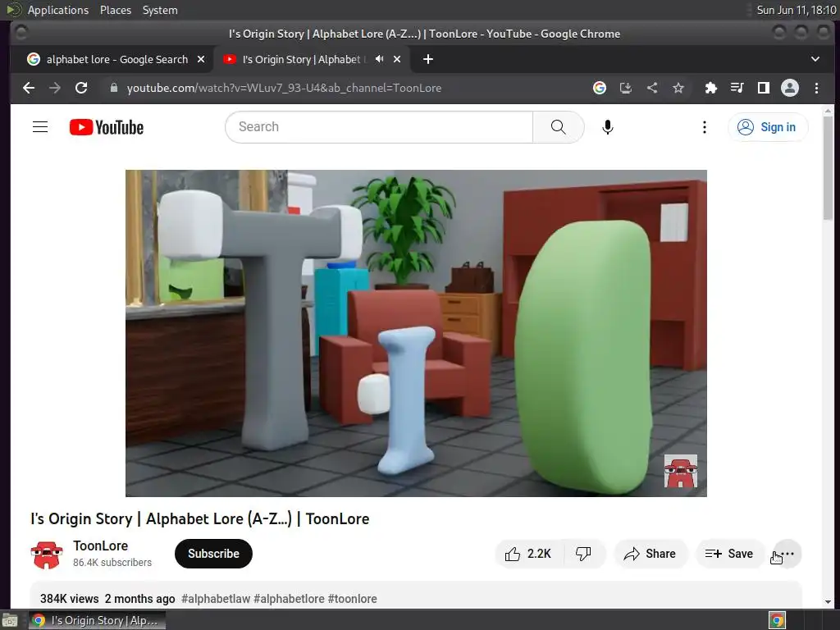Go to YouTube home via the logo

(107, 127)
